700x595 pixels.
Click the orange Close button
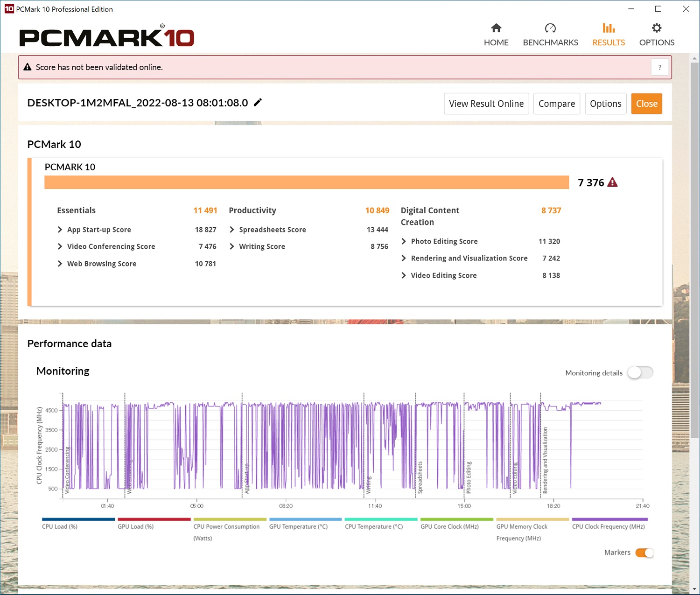[x=647, y=104]
